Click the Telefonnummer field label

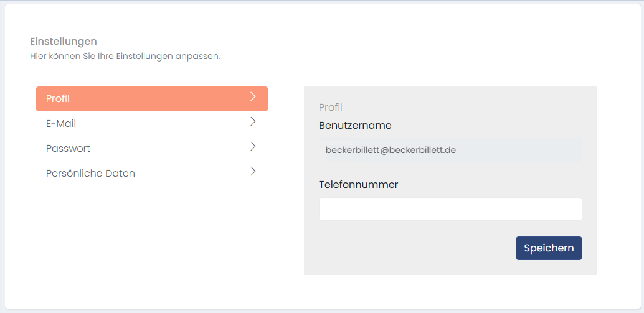(x=358, y=184)
